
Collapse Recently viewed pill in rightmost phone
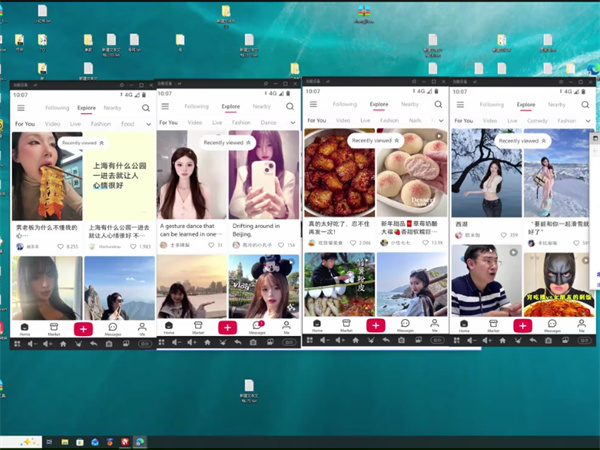pyautogui.click(x=522, y=141)
